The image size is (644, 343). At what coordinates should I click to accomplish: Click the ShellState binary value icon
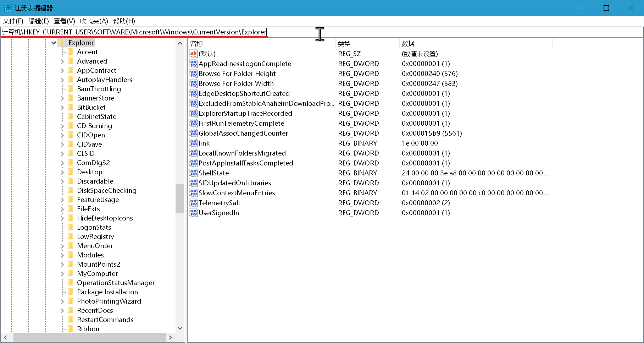pyautogui.click(x=193, y=173)
